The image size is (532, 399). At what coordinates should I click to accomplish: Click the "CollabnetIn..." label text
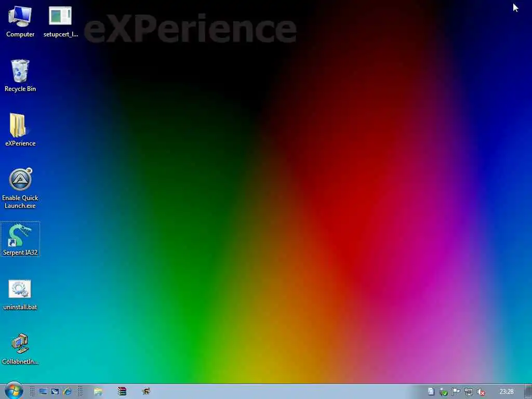(x=20, y=362)
